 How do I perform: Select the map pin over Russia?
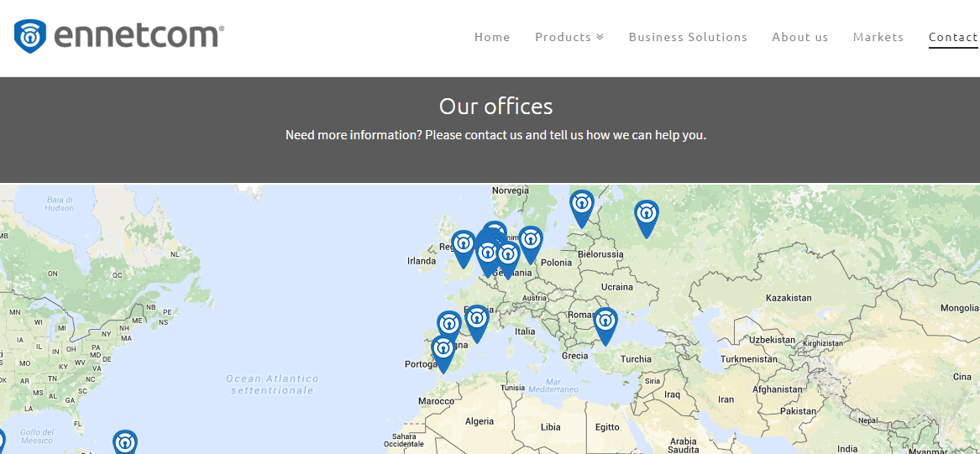tap(647, 218)
